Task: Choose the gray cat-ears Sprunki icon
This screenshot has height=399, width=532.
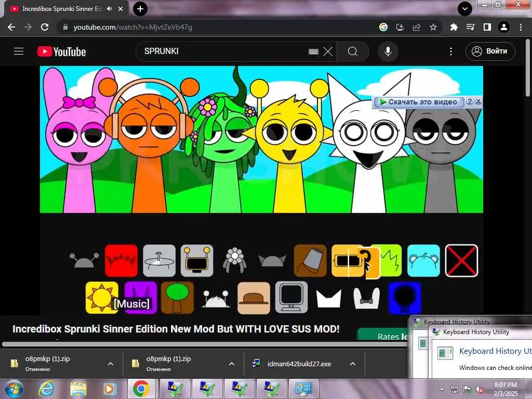Action: (x=272, y=261)
